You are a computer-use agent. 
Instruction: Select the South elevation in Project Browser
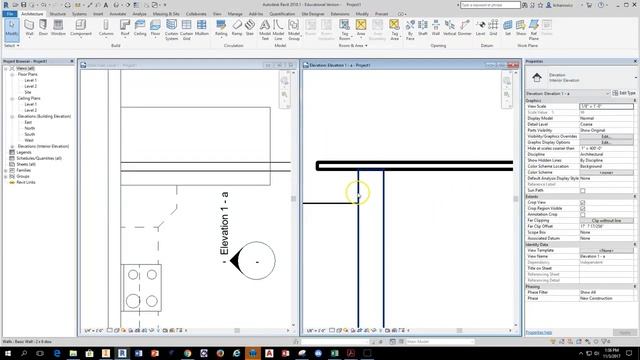coord(29,134)
